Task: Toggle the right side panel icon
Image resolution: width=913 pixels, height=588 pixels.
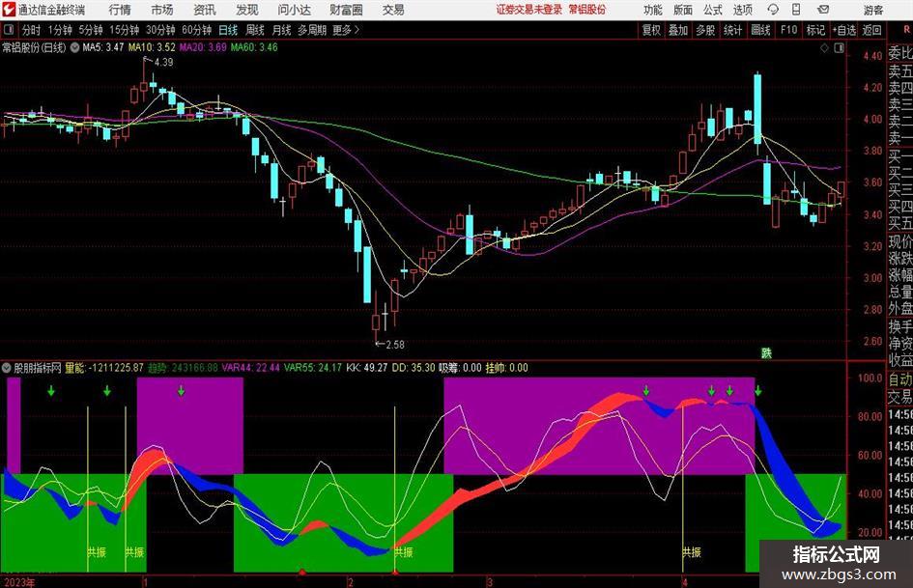Action: point(839,47)
